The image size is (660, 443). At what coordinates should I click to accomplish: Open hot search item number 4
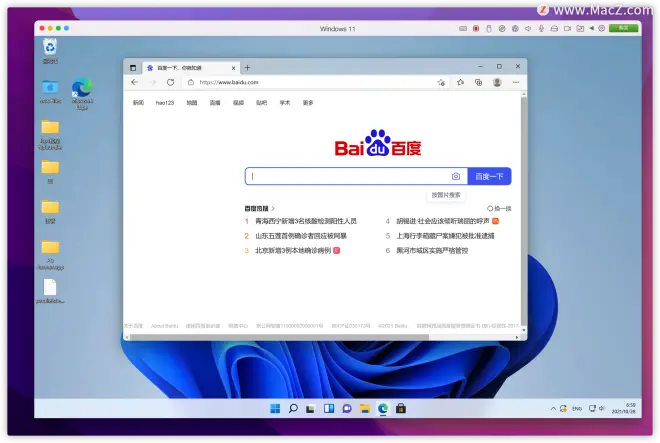tap(443, 221)
